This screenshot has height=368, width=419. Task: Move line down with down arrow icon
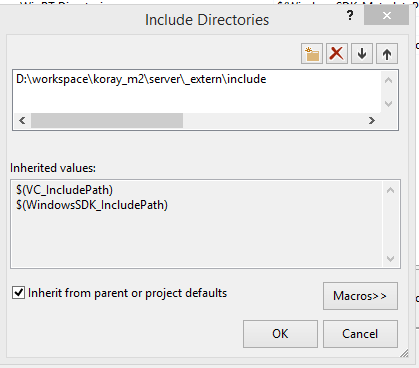coord(362,53)
